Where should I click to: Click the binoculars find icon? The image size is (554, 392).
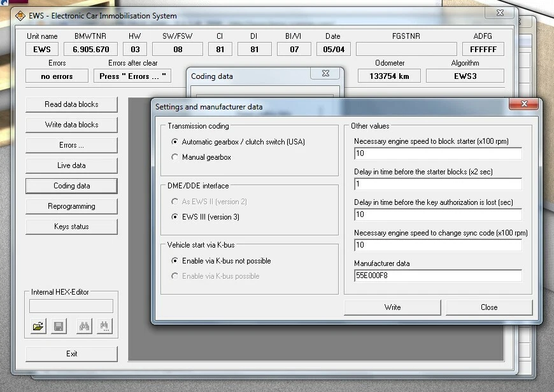85,326
